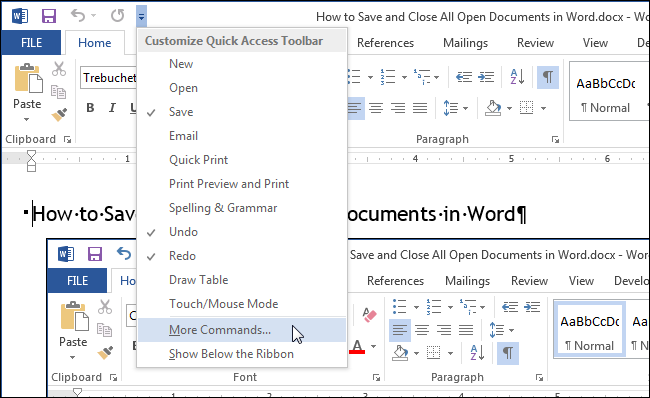Align text right in top ribbon
This screenshot has height=398, width=650.
(x=398, y=108)
